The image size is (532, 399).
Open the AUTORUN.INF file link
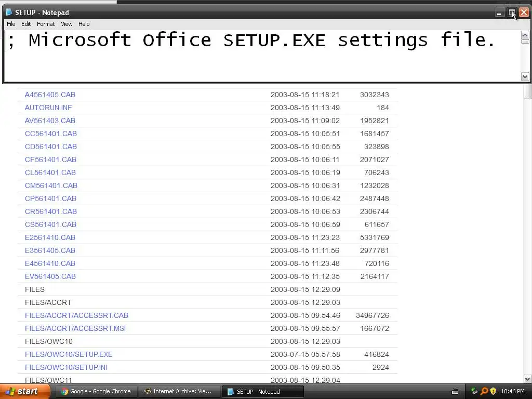tap(48, 108)
